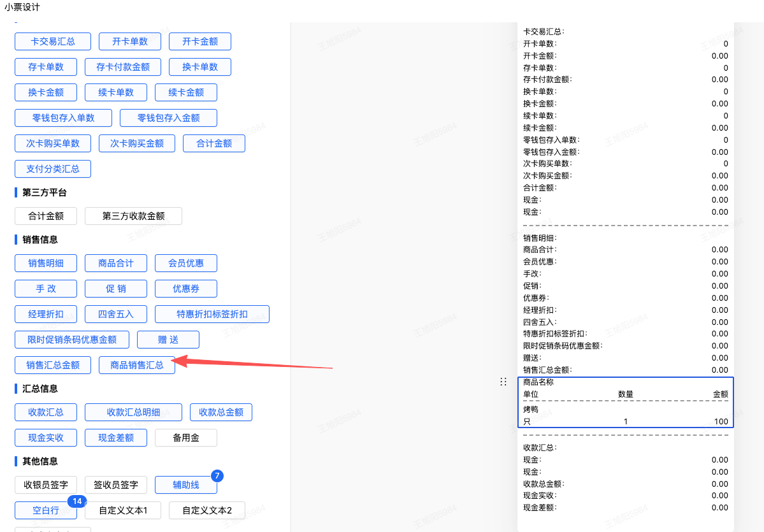
Task: Click the 开卡金额 tag
Action: 200,41
